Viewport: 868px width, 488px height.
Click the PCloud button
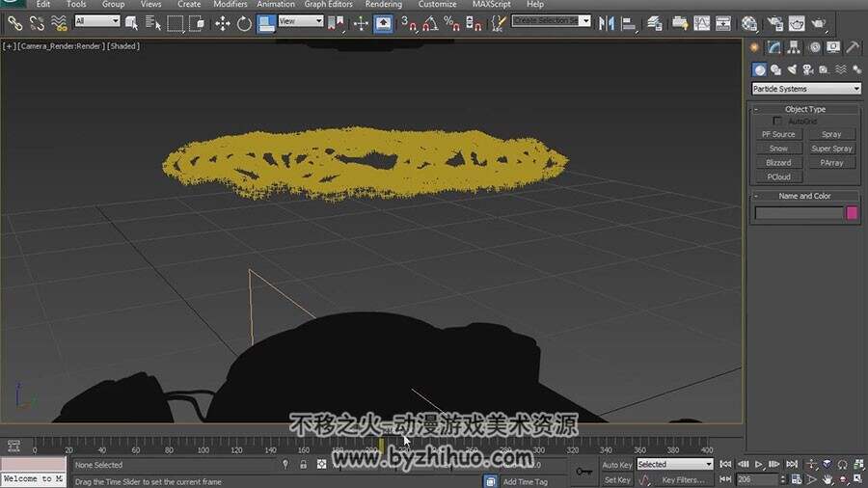pos(778,177)
